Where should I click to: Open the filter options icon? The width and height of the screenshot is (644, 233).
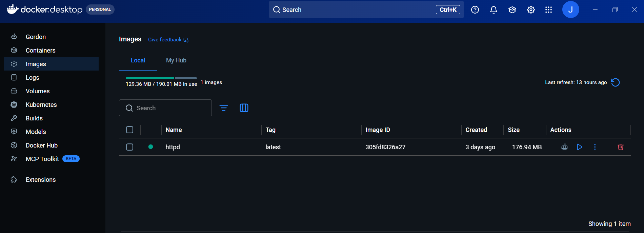[224, 108]
